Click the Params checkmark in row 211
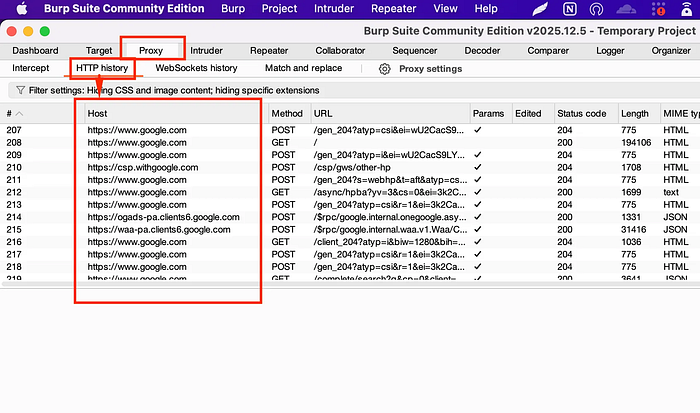 478,179
